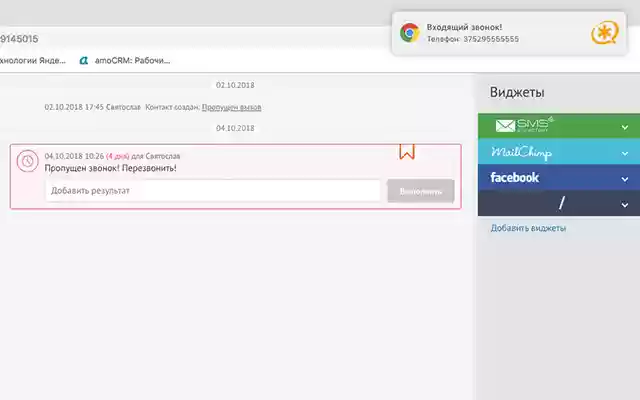Click the phone number 375295555555
Viewport: 640px width, 400px height.
[x=491, y=39]
